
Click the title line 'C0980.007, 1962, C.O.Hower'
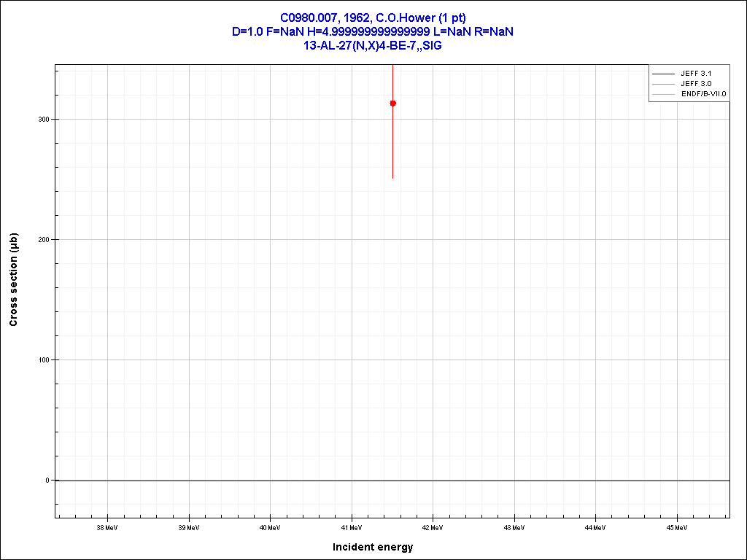click(x=373, y=17)
